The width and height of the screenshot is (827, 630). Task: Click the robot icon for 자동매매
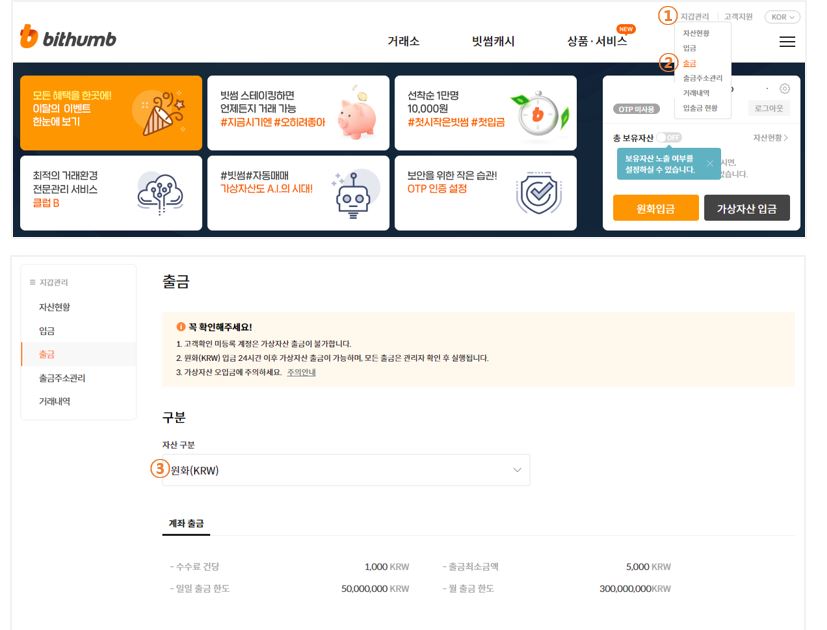point(353,195)
